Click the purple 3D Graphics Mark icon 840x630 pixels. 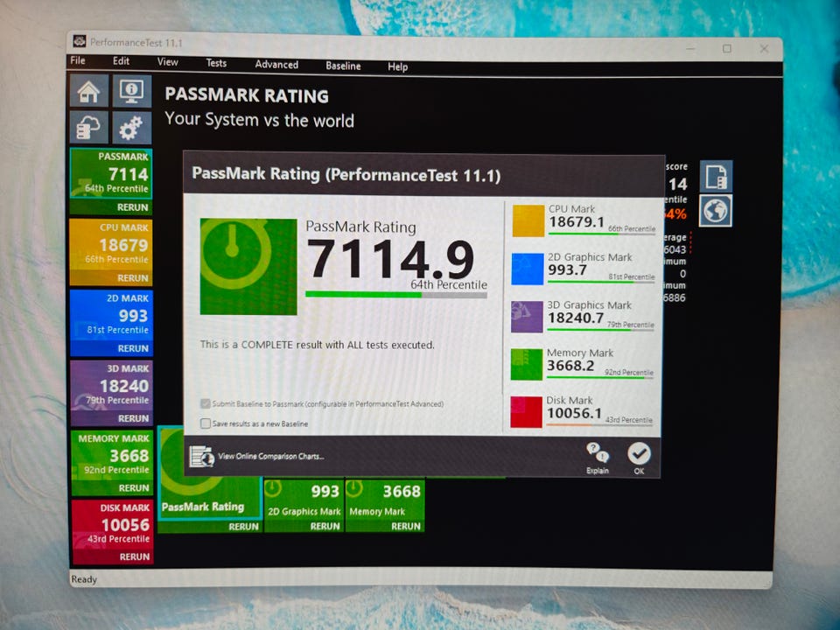coord(527,317)
